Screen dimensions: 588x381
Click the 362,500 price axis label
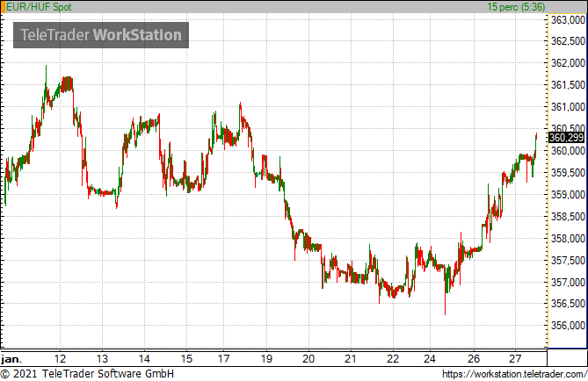point(568,41)
